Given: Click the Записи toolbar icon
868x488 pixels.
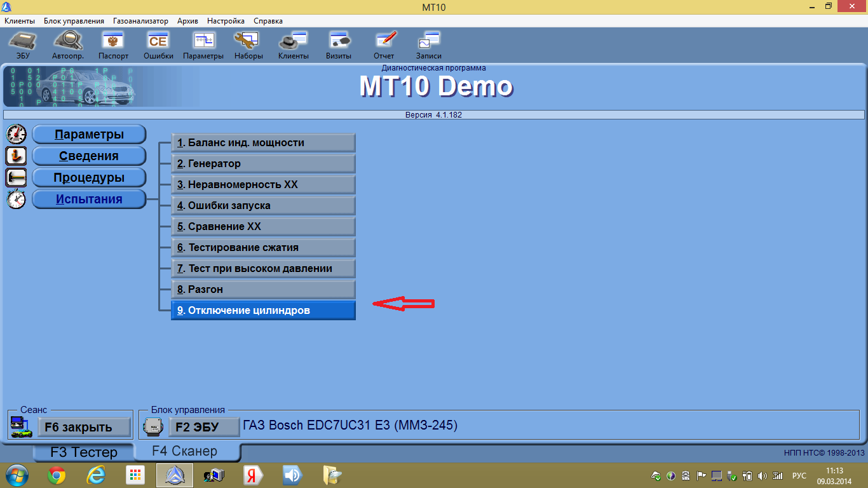Looking at the screenshot, I should point(429,41).
